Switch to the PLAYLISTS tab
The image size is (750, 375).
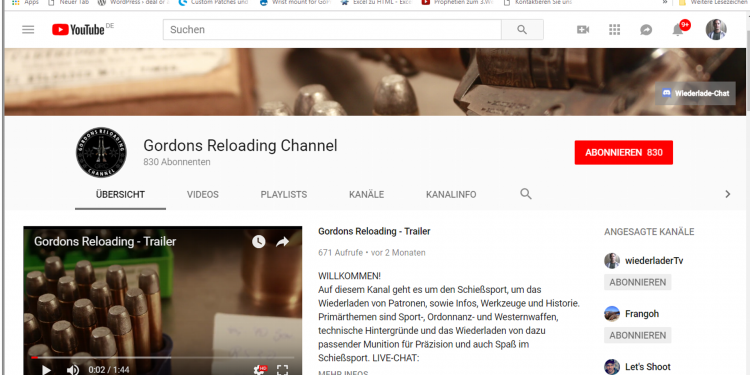(x=284, y=195)
